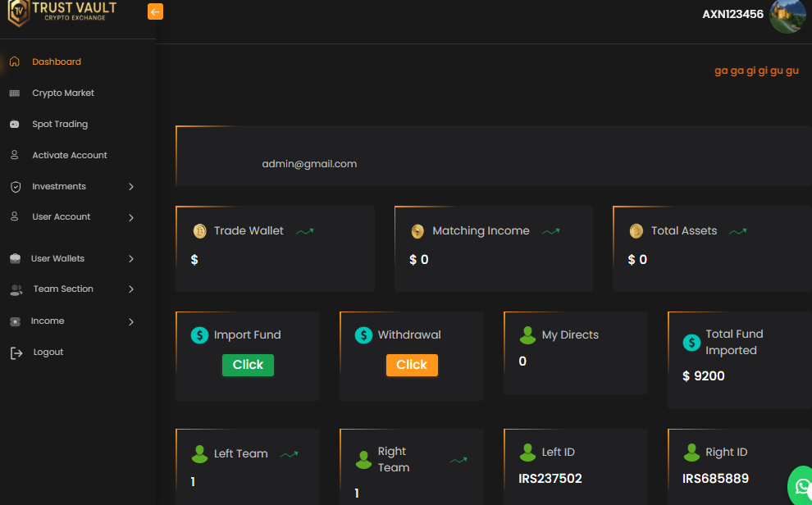Screen dimensions: 812x505
Task: Click the green trend sparkline on Total Assets
Action: (737, 231)
